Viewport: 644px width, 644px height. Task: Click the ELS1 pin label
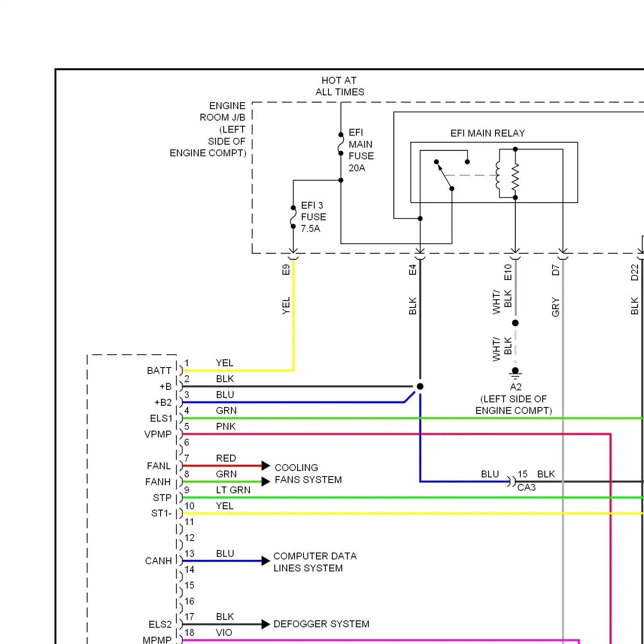tap(161, 418)
